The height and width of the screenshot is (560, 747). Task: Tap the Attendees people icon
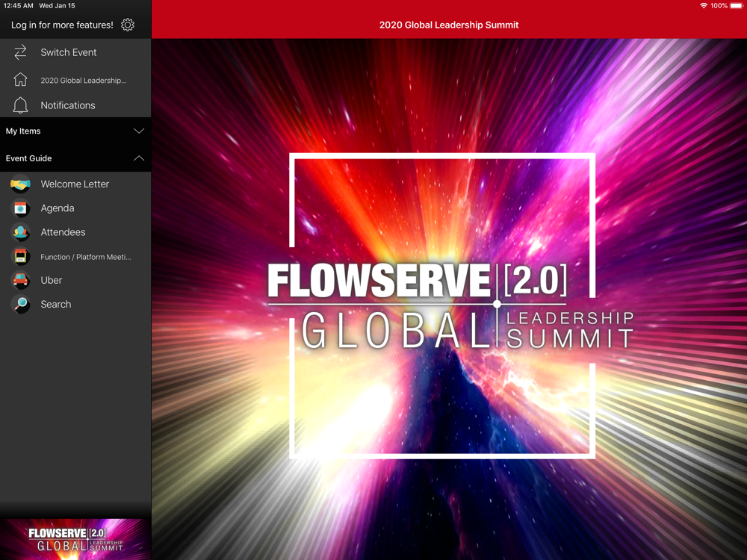[x=20, y=232]
